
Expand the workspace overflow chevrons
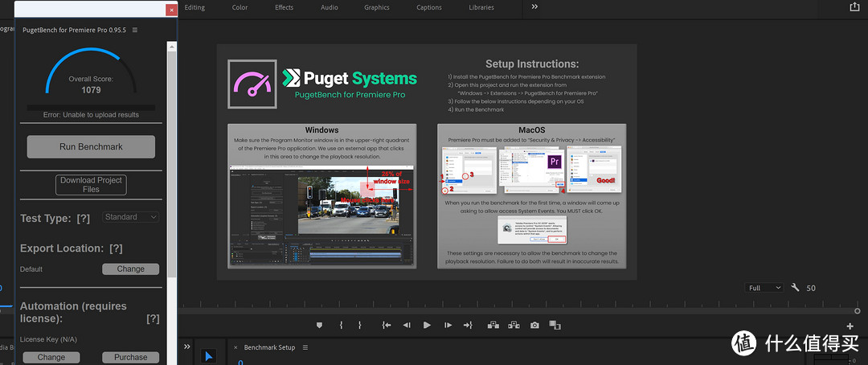(x=534, y=6)
